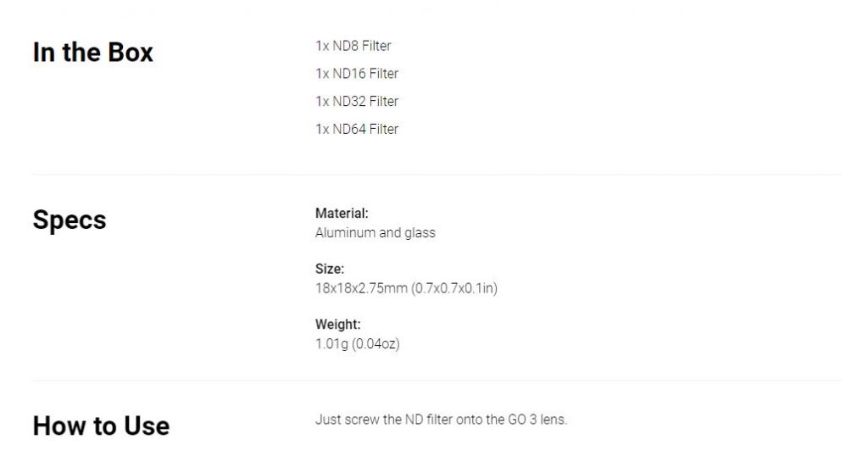Click the word 'Box' in the heading

tap(130, 53)
